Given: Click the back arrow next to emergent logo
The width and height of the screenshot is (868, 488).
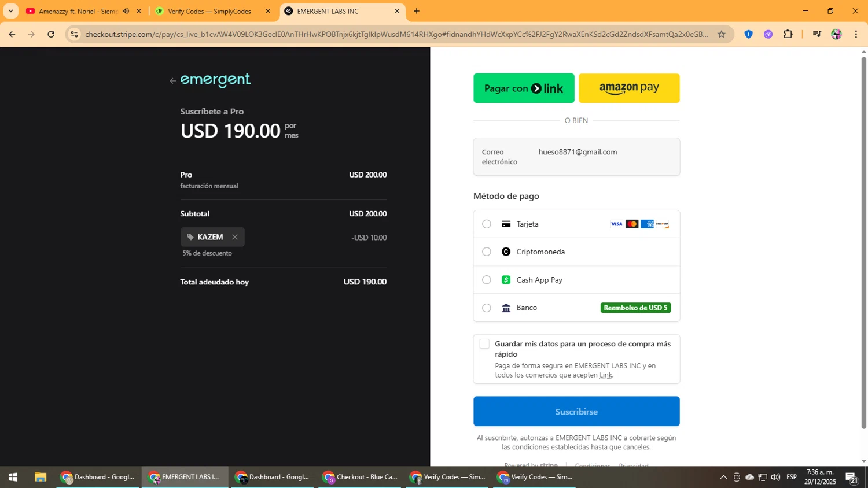Looking at the screenshot, I should pos(172,81).
